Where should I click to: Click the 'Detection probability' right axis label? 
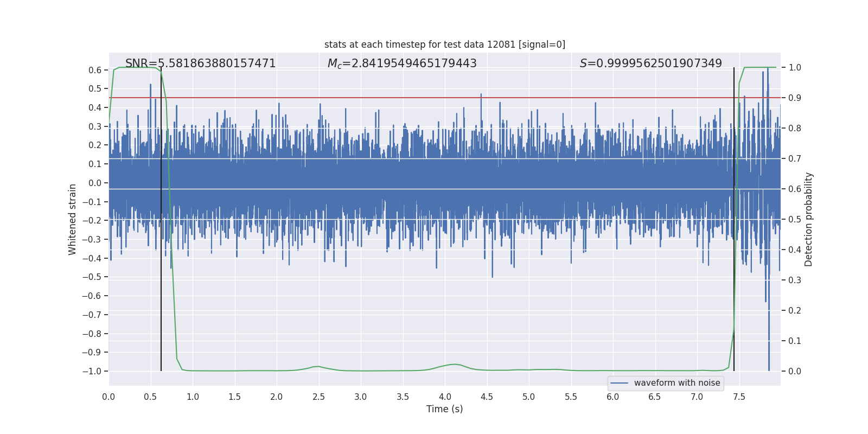tap(809, 219)
